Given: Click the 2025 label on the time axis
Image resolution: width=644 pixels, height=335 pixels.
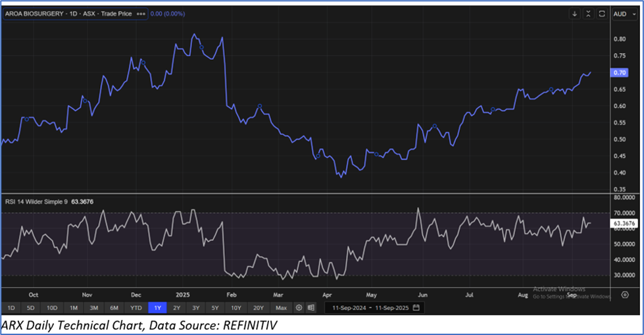Looking at the screenshot, I should pyautogui.click(x=183, y=295).
